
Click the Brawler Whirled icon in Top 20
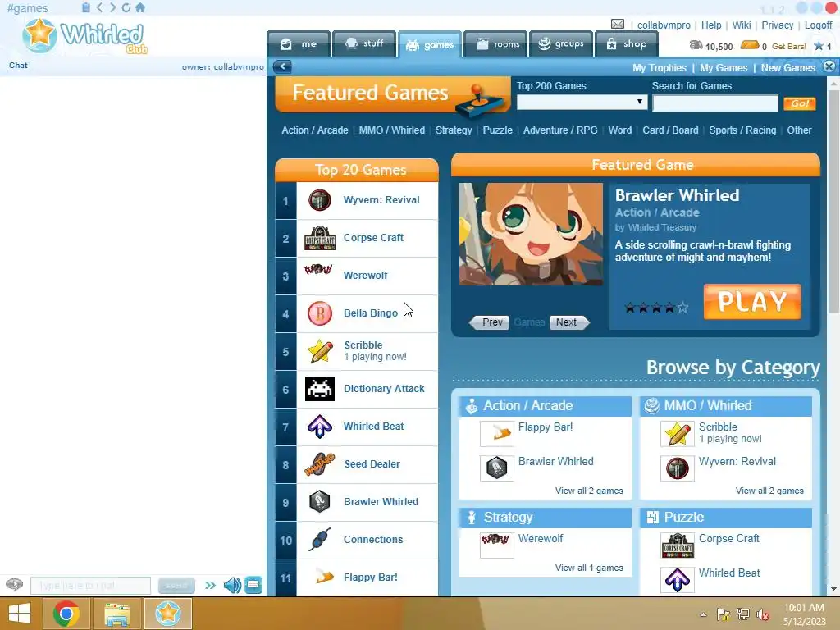click(x=320, y=502)
